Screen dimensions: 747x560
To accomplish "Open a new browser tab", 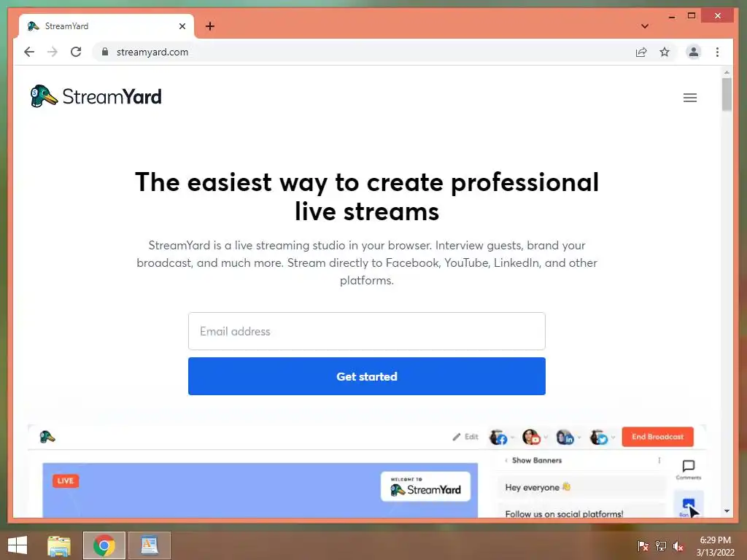I will pos(210,26).
